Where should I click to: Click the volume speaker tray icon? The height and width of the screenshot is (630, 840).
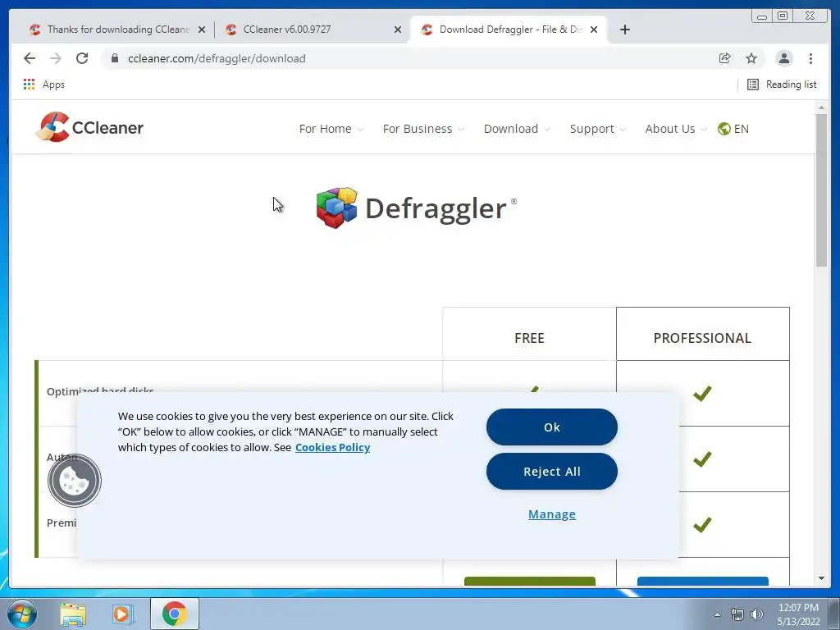coord(756,614)
